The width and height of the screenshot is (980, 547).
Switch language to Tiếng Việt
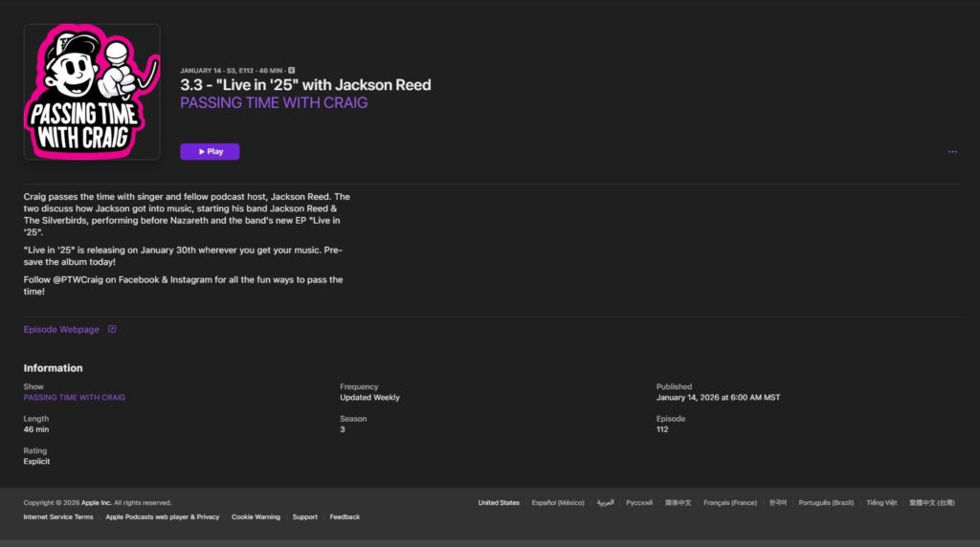(881, 502)
